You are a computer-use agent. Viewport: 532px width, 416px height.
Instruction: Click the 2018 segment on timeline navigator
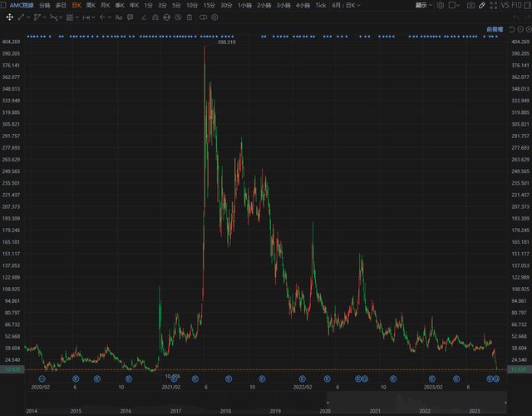pyautogui.click(x=226, y=410)
